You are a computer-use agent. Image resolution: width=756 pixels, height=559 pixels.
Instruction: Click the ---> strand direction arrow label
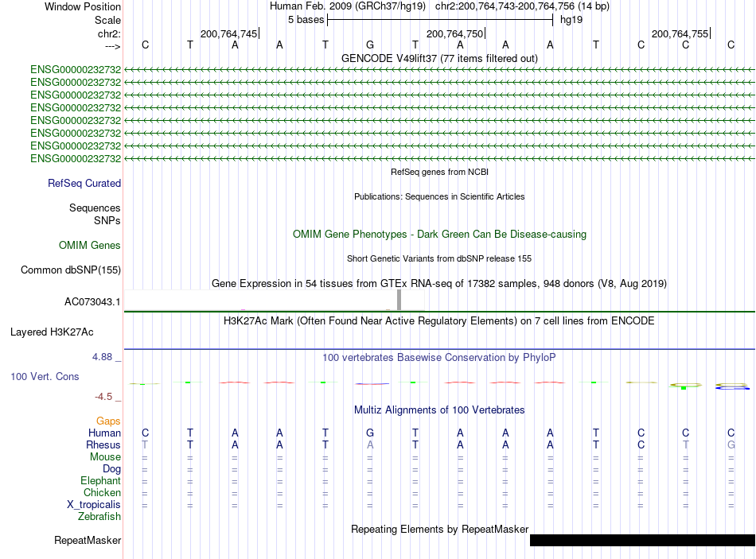(x=112, y=46)
